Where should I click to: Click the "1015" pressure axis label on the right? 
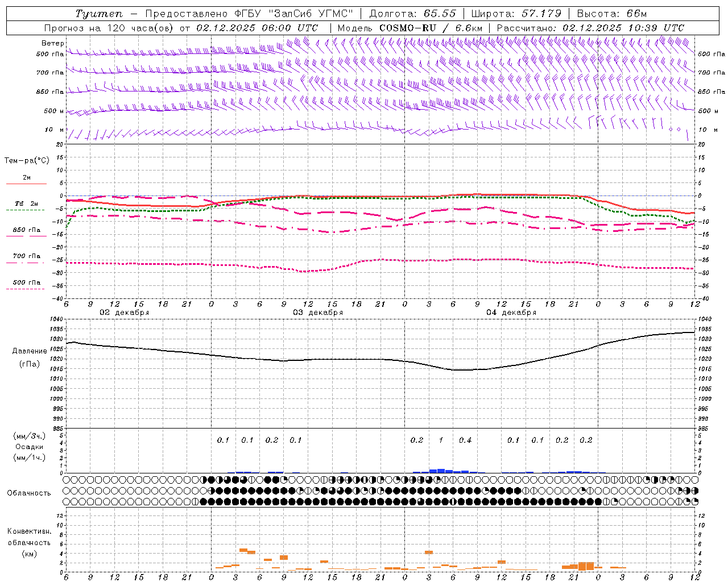coord(705,369)
